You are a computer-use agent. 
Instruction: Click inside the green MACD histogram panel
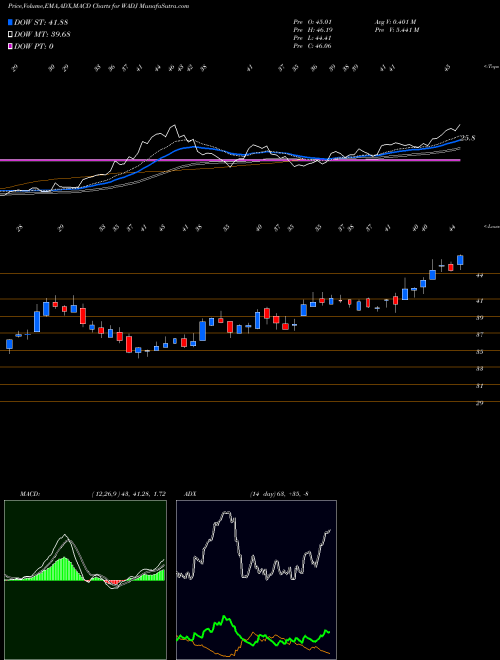coord(85,580)
